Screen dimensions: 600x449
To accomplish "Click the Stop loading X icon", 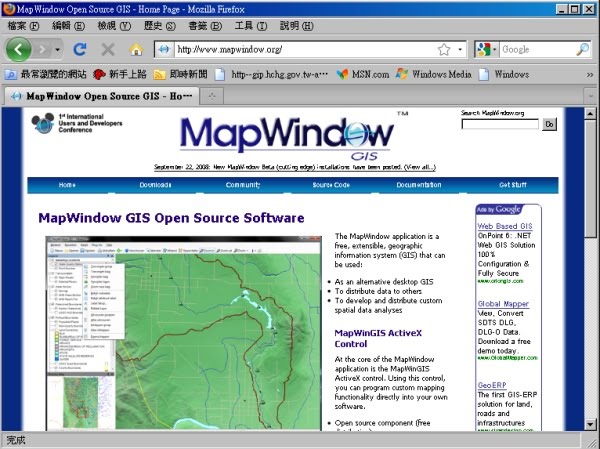I will (108, 49).
